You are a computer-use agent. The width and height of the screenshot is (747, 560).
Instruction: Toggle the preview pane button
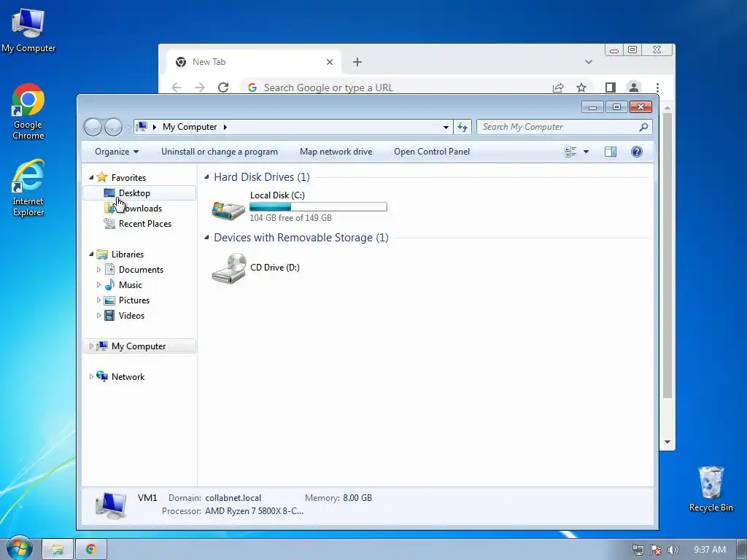point(611,152)
